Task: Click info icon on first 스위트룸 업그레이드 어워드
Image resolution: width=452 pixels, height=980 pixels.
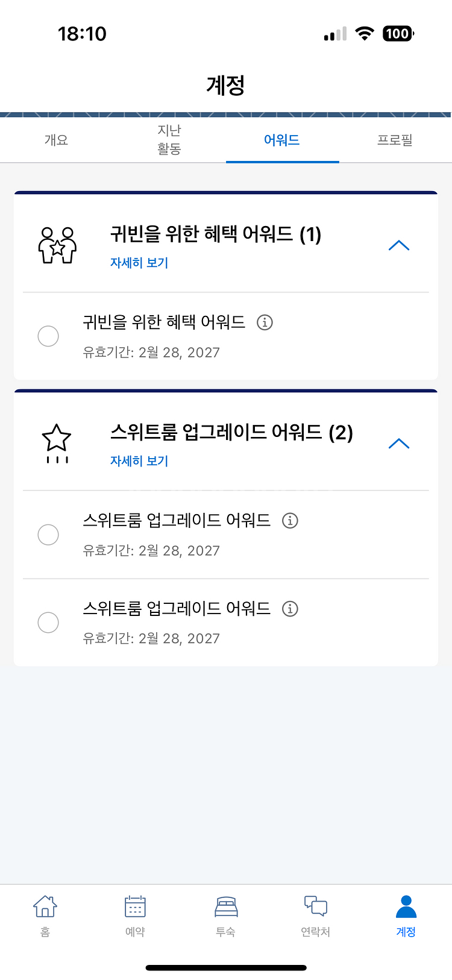Action: (290, 520)
